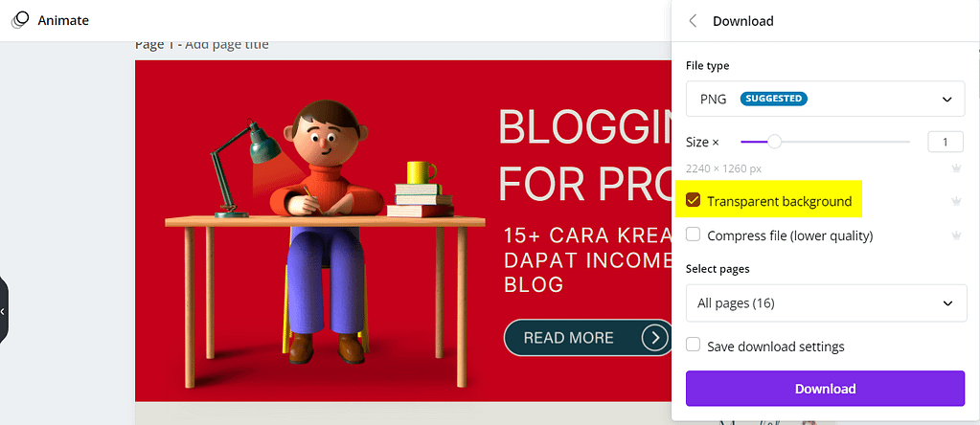Click the crown icon beside size dimensions
The width and height of the screenshot is (980, 425).
pyautogui.click(x=956, y=168)
